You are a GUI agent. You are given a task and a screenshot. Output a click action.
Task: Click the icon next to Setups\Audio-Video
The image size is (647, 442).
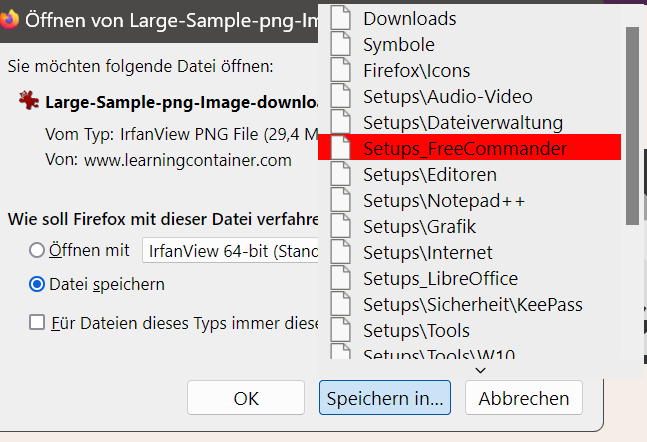click(x=342, y=96)
